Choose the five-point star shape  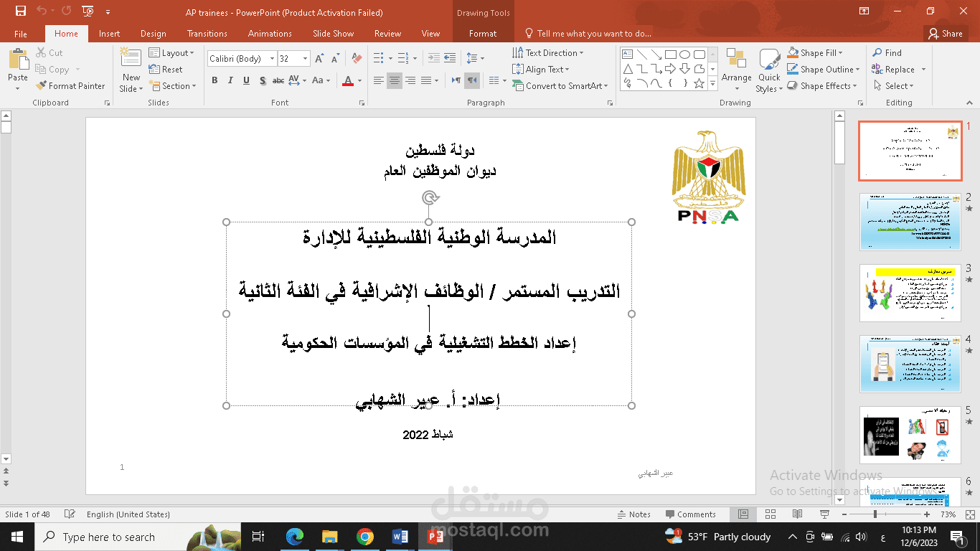coord(699,83)
